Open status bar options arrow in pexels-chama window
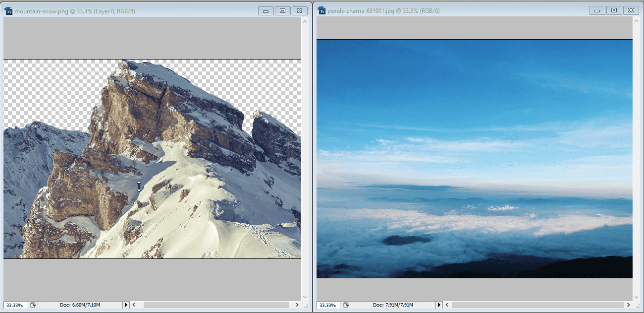Screen dimensions: 644x313 [438, 305]
